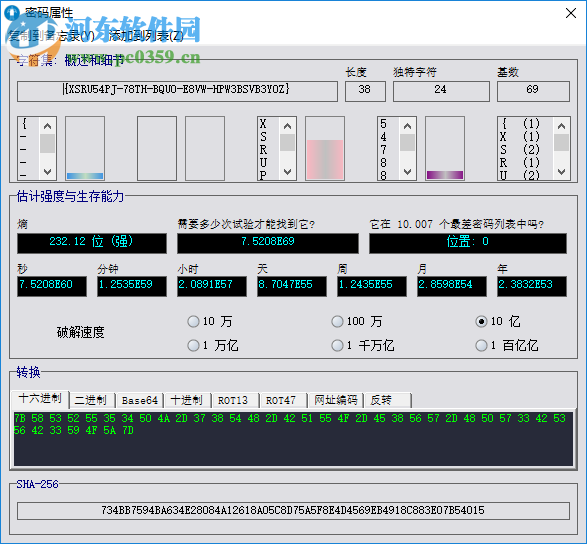Screen dimensions: 587x544
Task: Click the 年 value 2.3832E53
Action: coord(532,286)
